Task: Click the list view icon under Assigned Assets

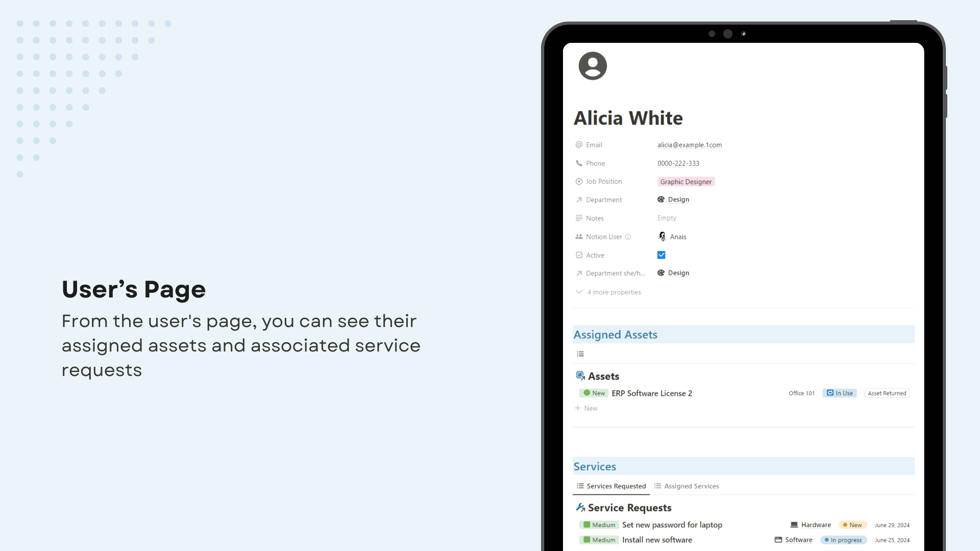Action: 580,354
